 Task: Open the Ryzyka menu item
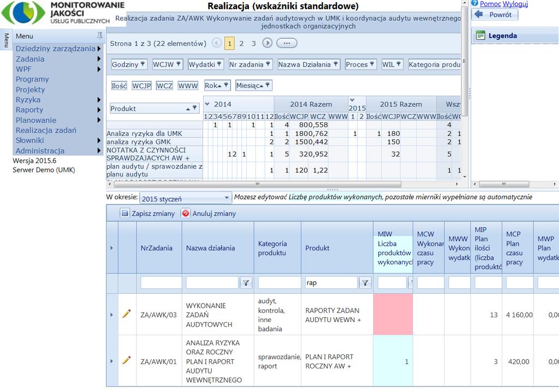pyautogui.click(x=28, y=99)
